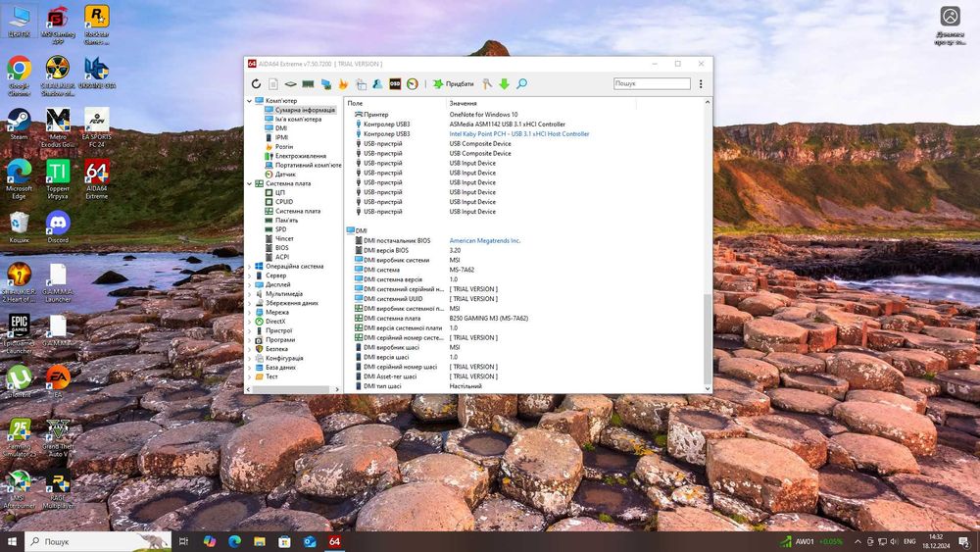Screen dimensions: 980x552
Task: Click the Refresh icon in AIDA64 toolbar
Action: 256,84
